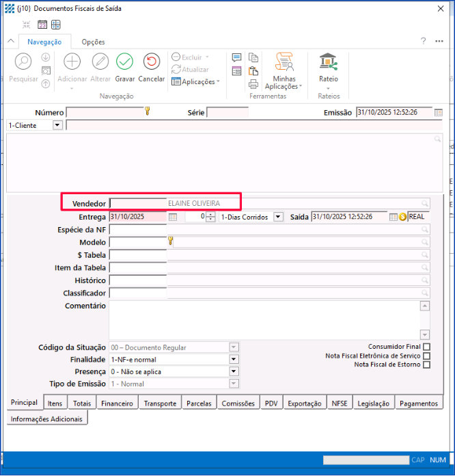Open the Emissão calendar picker icon
The image size is (455, 476).
pos(439,113)
